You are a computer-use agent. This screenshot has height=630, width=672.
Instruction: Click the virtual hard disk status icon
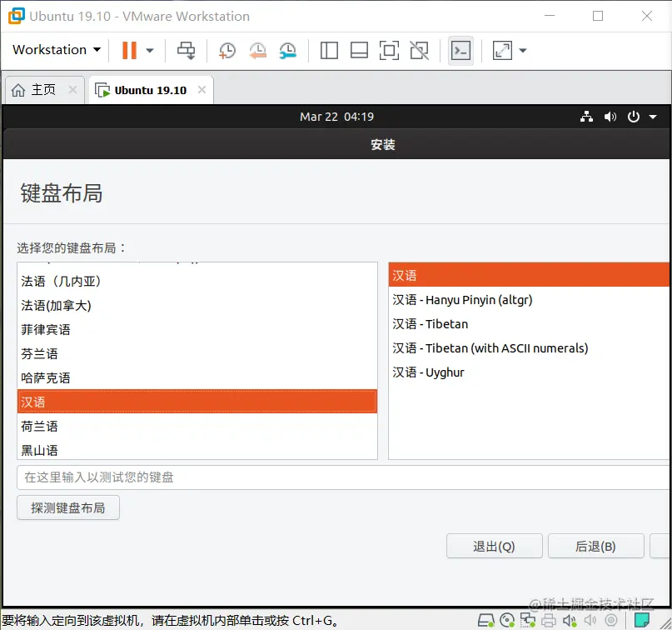485,620
